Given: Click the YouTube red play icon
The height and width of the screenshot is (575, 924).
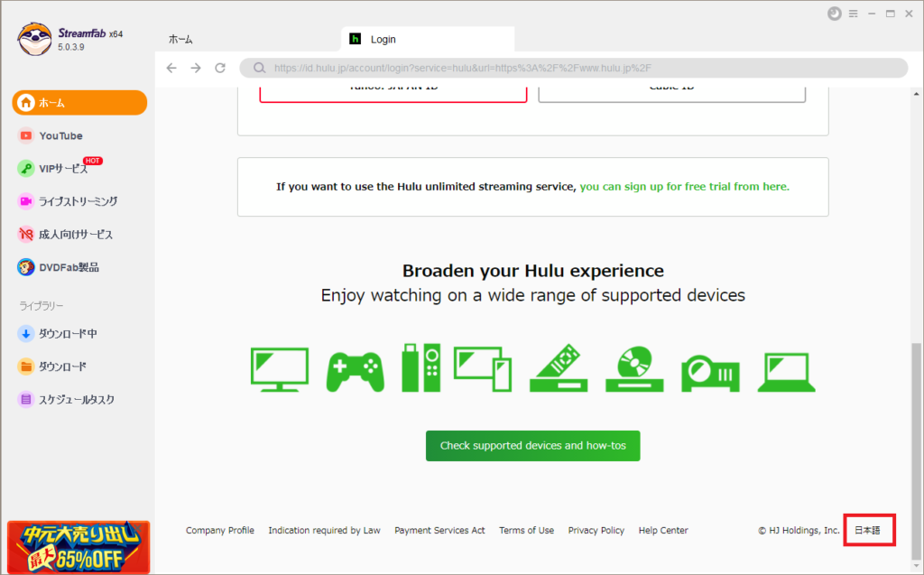Looking at the screenshot, I should click(25, 135).
